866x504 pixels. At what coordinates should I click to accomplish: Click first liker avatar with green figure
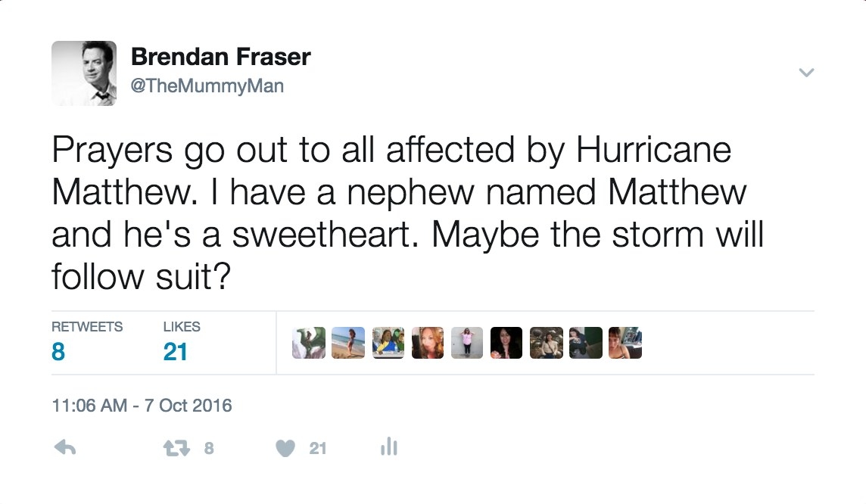coord(309,343)
